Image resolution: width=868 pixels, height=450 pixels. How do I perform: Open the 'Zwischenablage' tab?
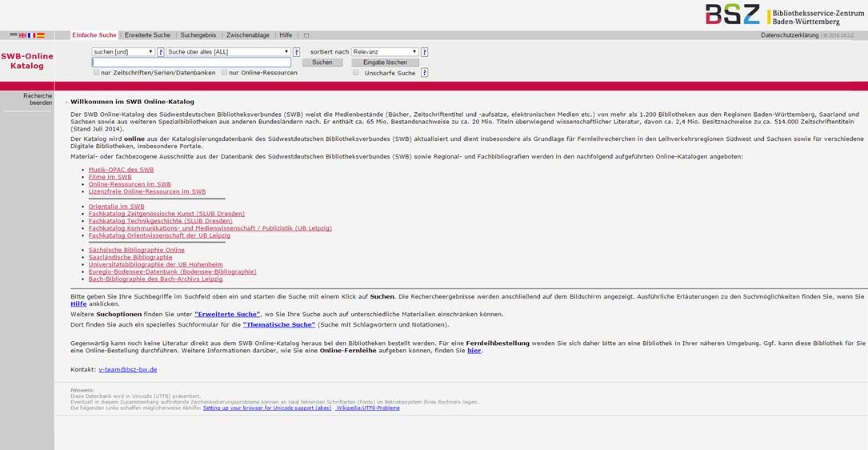pos(248,35)
